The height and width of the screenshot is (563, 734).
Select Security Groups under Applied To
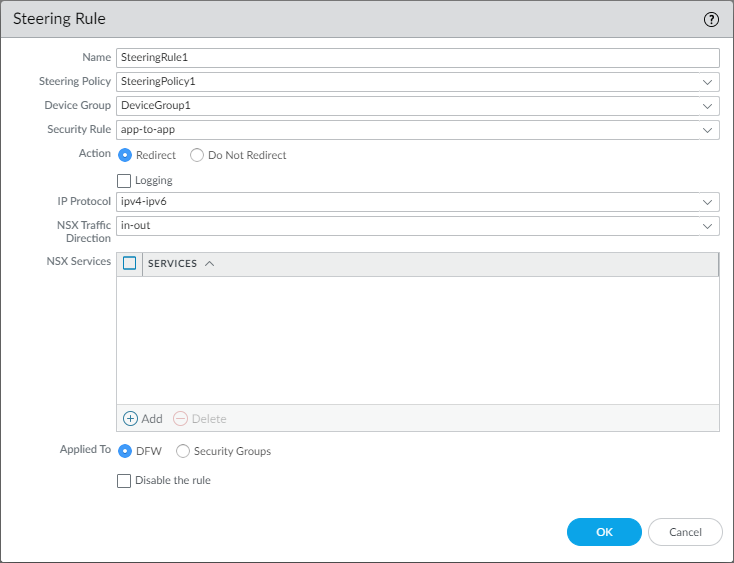coord(183,451)
